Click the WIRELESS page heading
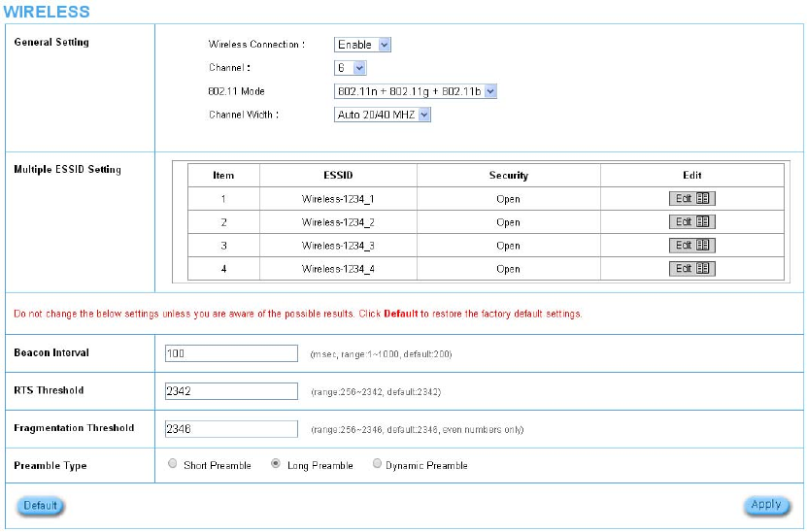807x532 pixels. (47, 12)
